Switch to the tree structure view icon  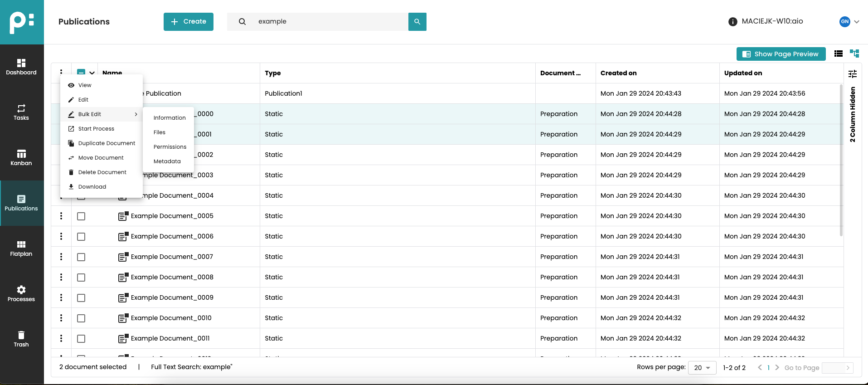(854, 54)
